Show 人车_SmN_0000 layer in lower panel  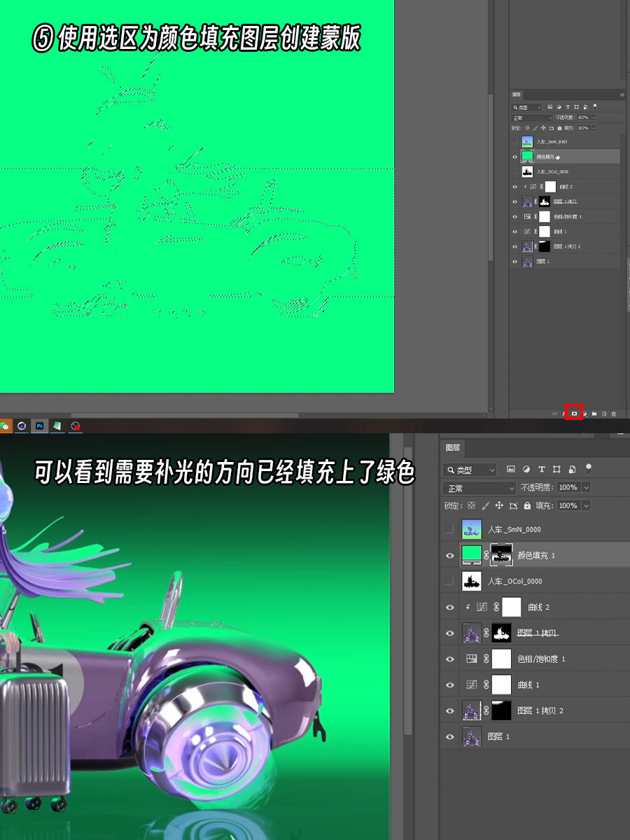point(450,529)
